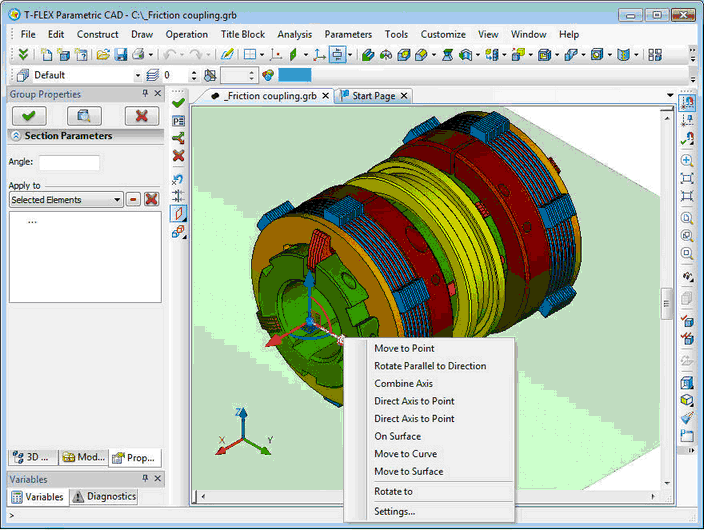Click the Save floppy disk icon
Image resolution: width=704 pixels, height=530 pixels.
(x=120, y=54)
